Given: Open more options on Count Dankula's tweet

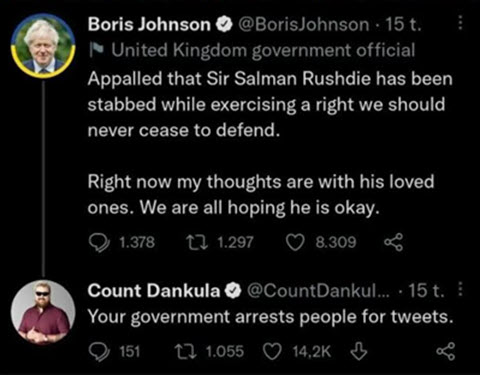Looking at the screenshot, I should (x=460, y=290).
